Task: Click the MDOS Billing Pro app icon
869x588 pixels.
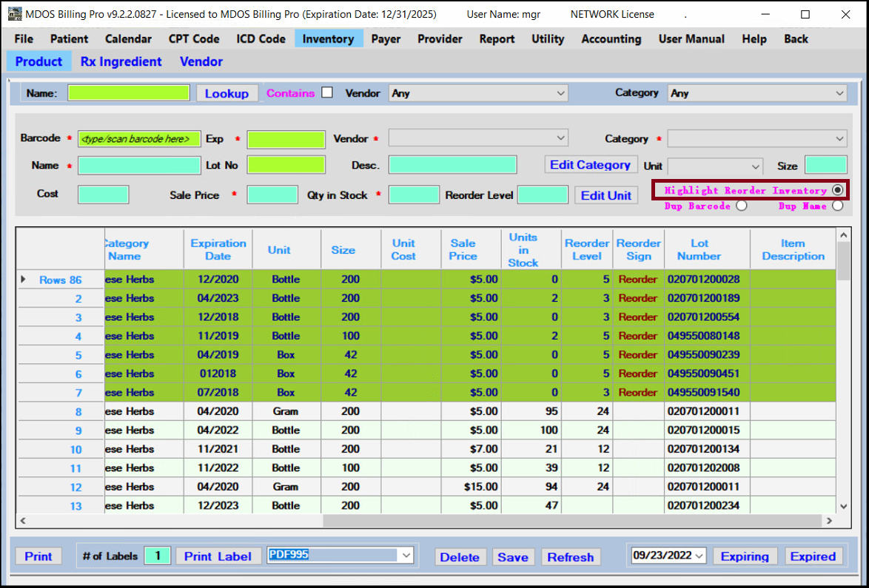Action: [14, 14]
